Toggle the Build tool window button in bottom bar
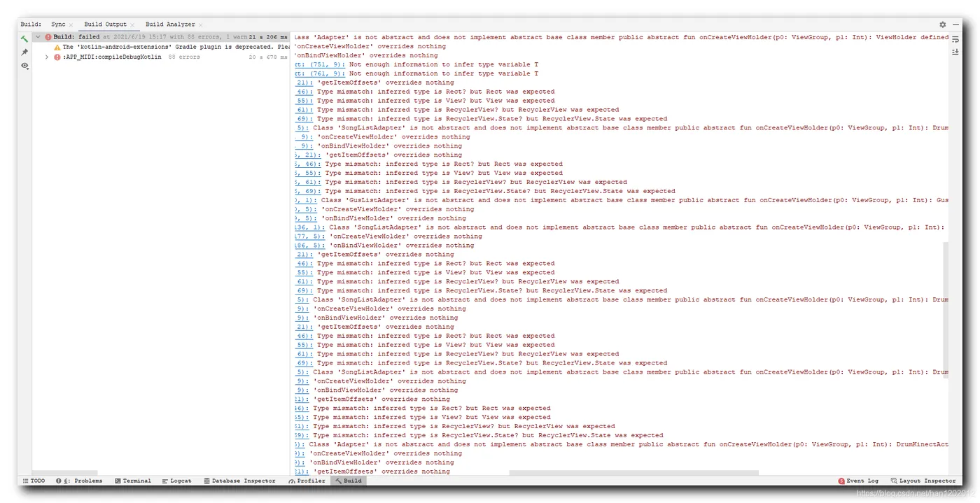The width and height of the screenshot is (980, 503). [349, 481]
